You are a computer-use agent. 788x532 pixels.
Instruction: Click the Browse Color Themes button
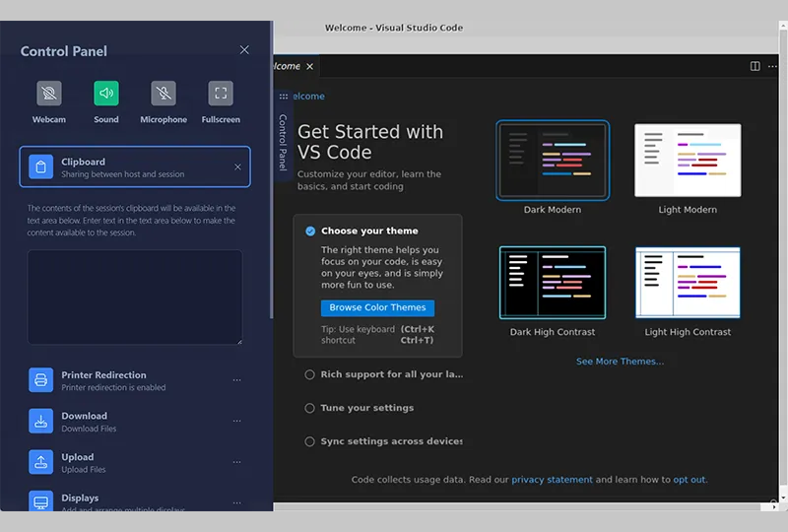point(377,307)
